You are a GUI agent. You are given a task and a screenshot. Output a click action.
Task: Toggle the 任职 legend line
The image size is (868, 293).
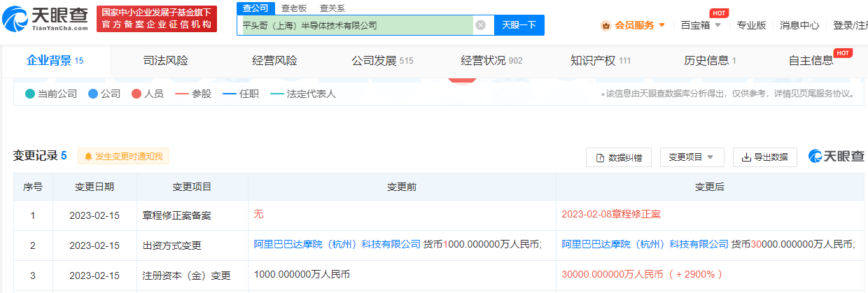click(230, 94)
